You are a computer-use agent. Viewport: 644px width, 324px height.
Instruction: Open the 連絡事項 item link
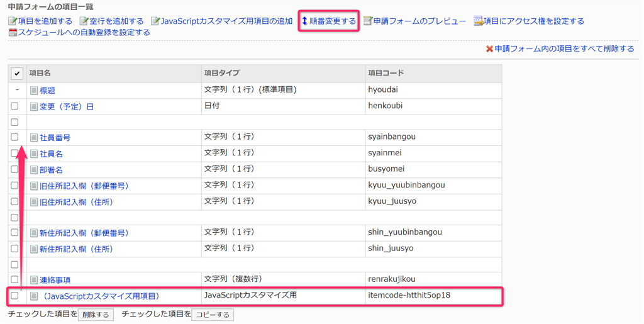tap(55, 280)
